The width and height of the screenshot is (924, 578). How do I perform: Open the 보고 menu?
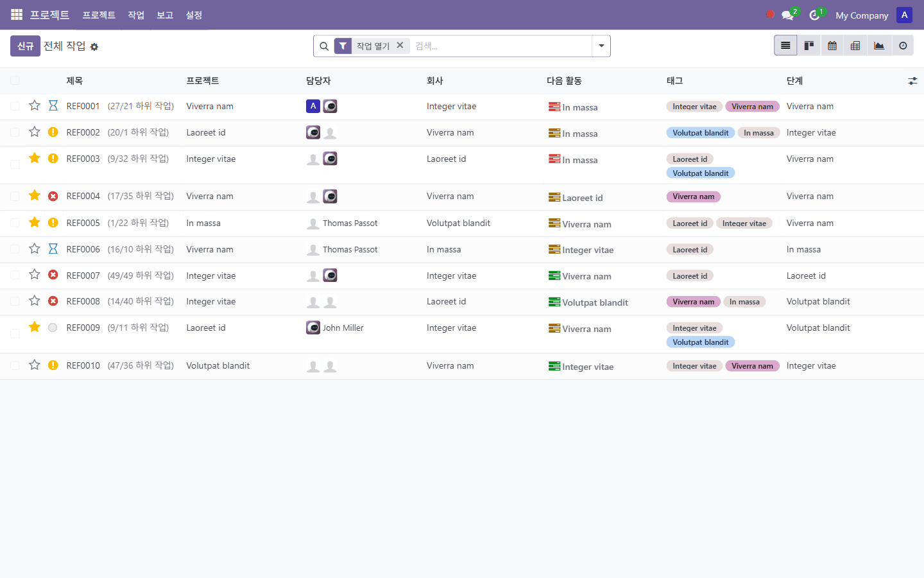click(165, 15)
